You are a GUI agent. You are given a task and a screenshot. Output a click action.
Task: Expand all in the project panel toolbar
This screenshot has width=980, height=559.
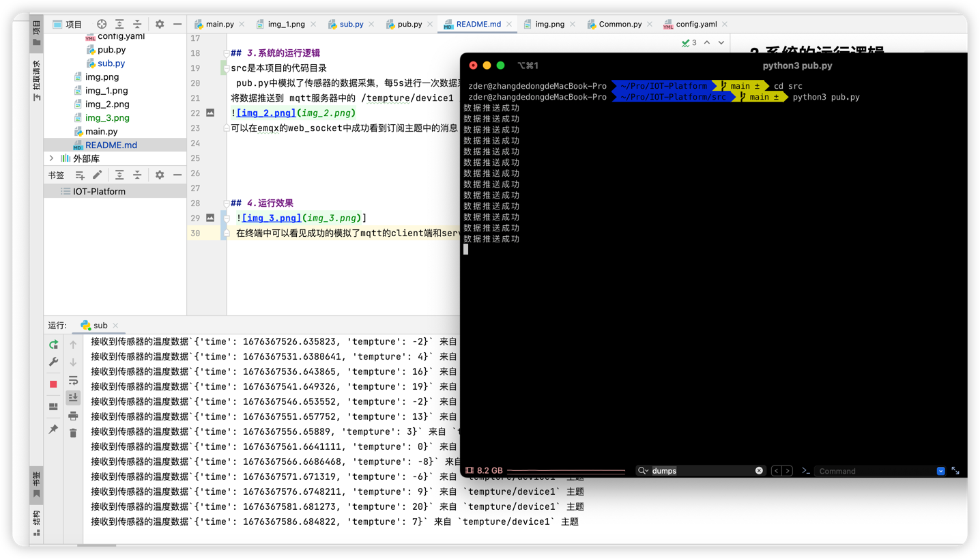click(119, 24)
